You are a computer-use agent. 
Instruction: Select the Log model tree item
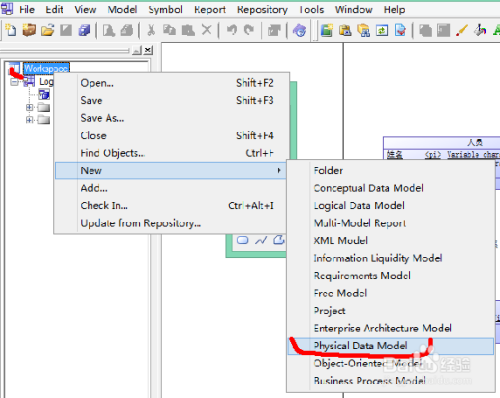click(x=46, y=81)
